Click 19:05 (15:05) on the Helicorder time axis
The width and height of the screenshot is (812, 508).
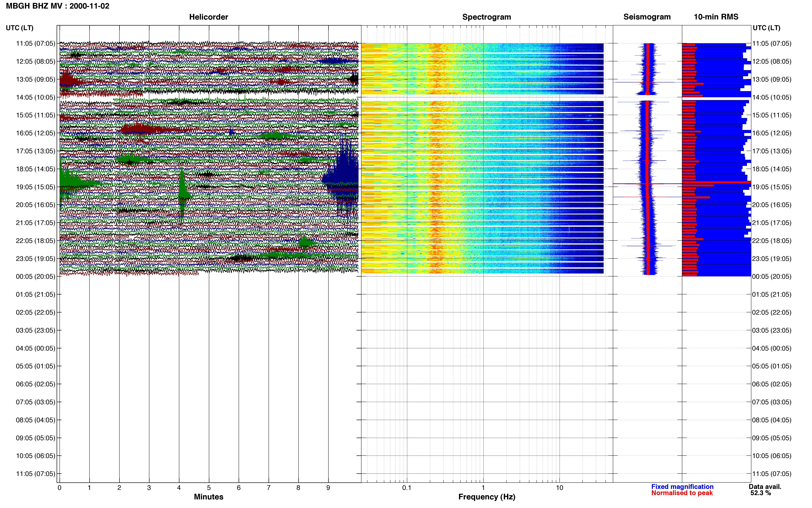[x=36, y=187]
